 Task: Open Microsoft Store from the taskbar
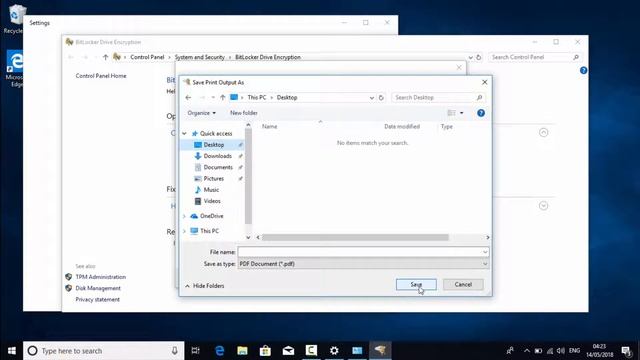pyautogui.click(x=265, y=351)
